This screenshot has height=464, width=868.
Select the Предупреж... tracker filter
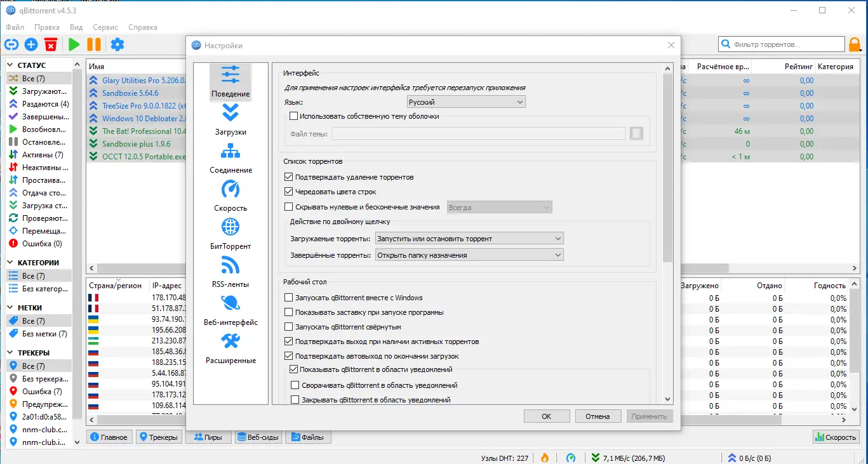point(38,404)
